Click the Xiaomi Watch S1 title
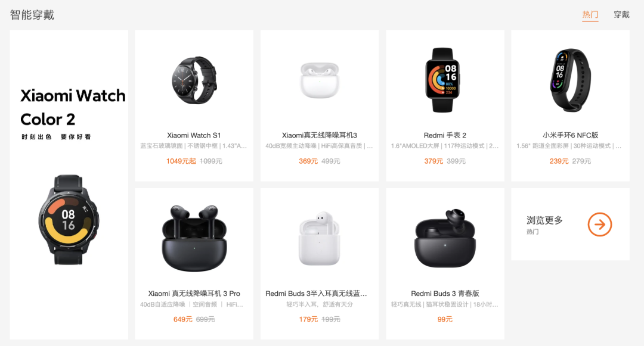Viewport: 644px width, 346px height. pyautogui.click(x=194, y=135)
